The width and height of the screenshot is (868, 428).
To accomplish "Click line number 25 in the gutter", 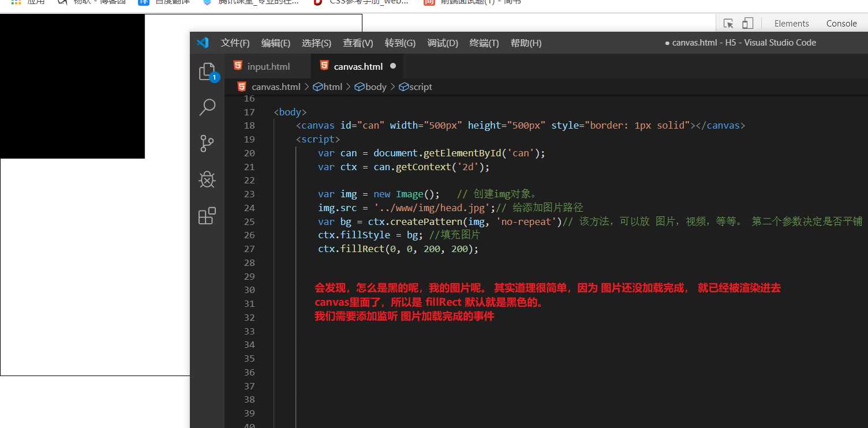I will [x=249, y=221].
